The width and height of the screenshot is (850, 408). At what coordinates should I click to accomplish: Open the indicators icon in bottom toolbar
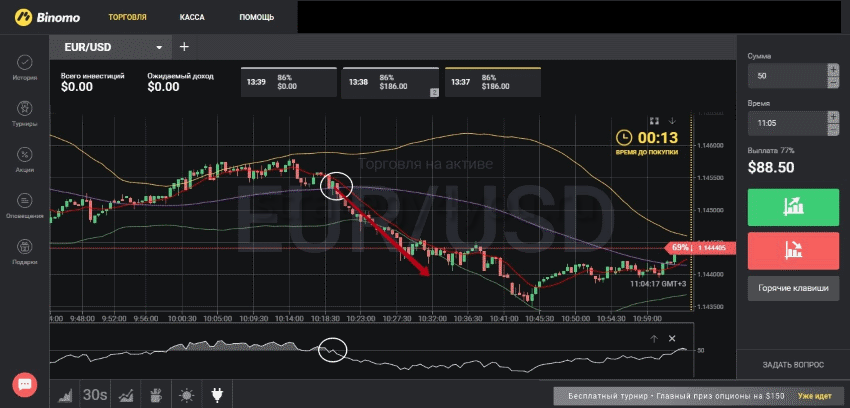(125, 394)
